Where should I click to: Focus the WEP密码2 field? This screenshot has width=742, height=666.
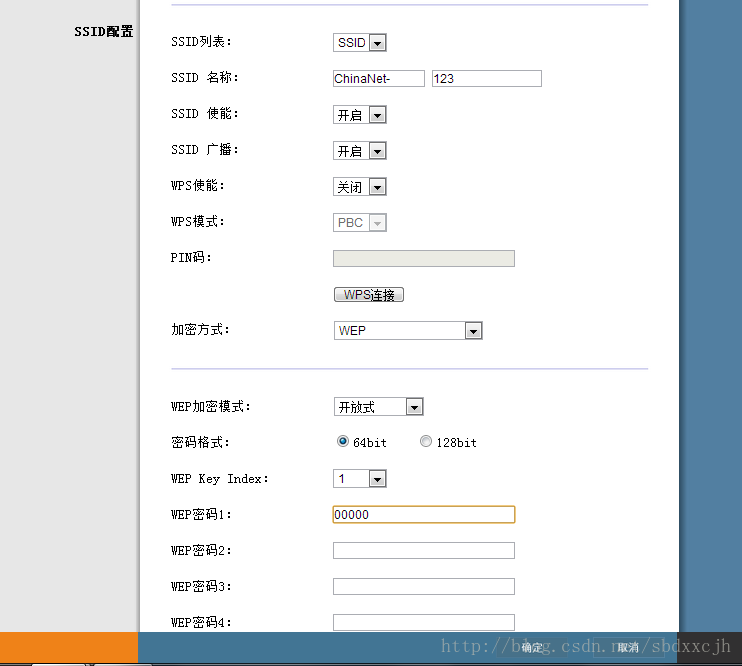[424, 551]
